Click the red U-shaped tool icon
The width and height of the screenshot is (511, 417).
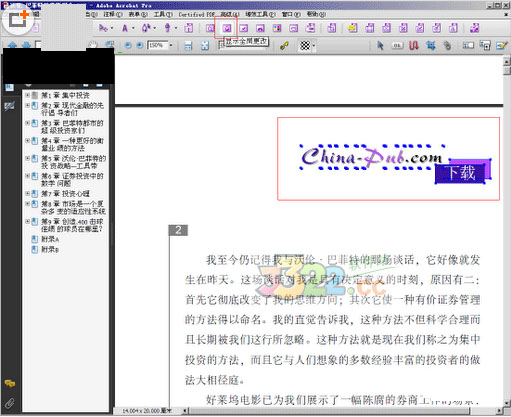[414, 45]
